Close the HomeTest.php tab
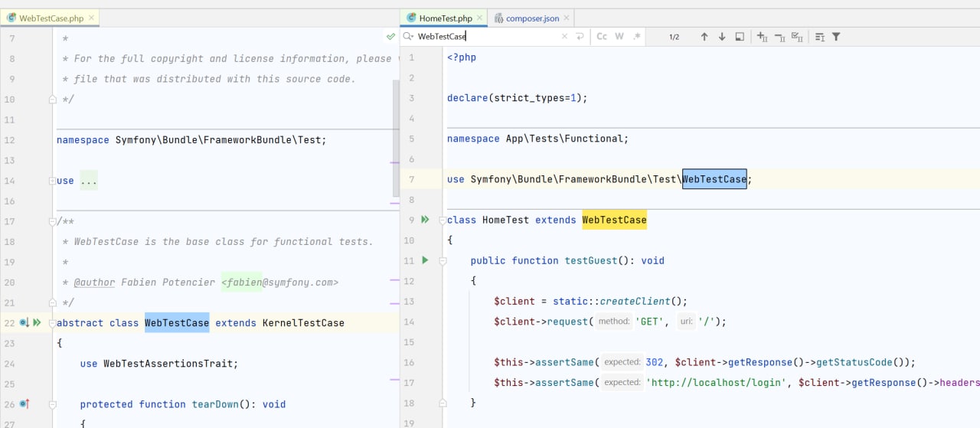The width and height of the screenshot is (980, 428). (x=480, y=18)
